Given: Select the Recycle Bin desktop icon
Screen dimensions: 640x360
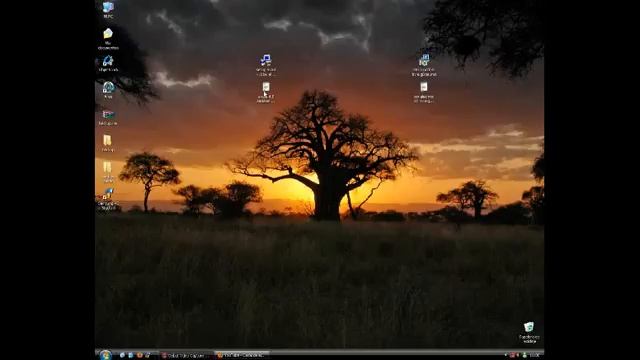Looking at the screenshot, I should coord(529,332).
